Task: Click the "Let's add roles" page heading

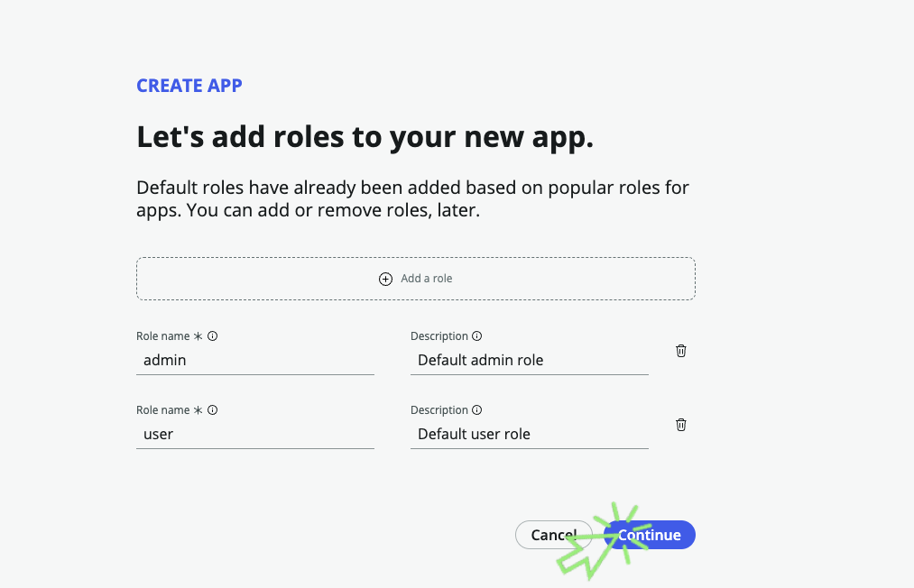Action: pos(365,136)
